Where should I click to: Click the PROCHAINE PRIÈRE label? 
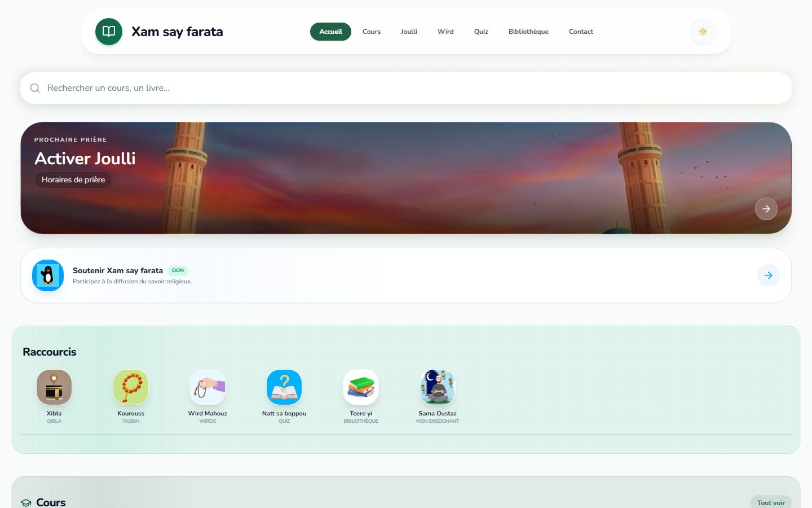click(70, 139)
